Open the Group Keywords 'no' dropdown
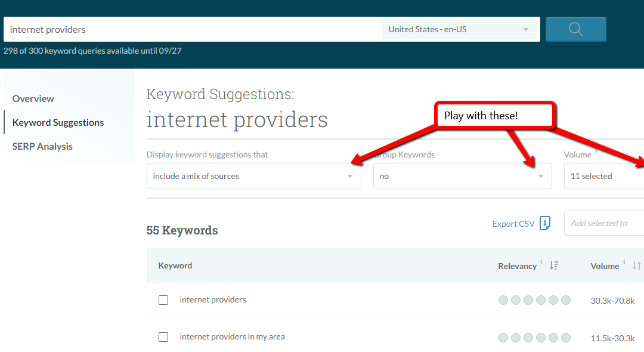 click(x=462, y=176)
